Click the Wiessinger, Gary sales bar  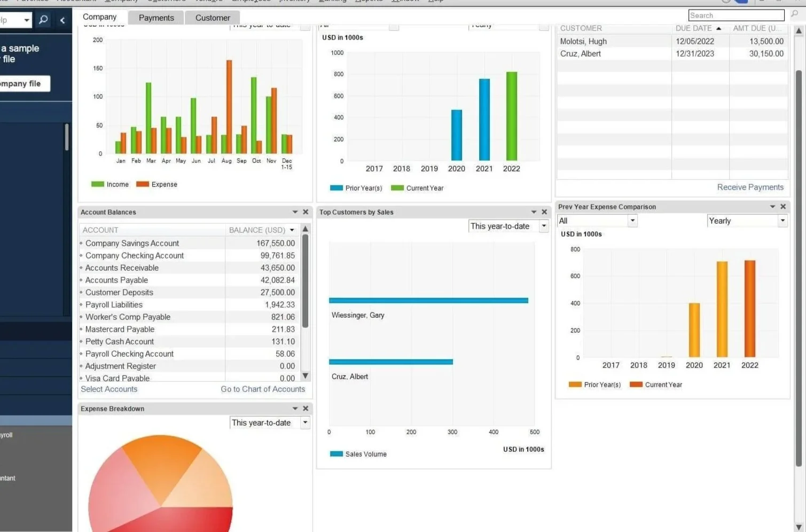tap(428, 300)
